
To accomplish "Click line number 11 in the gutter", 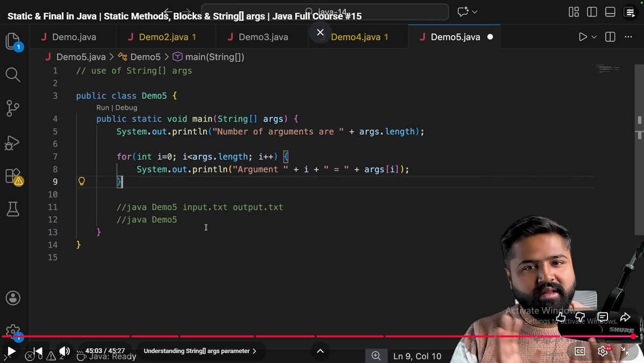I will coord(53,207).
